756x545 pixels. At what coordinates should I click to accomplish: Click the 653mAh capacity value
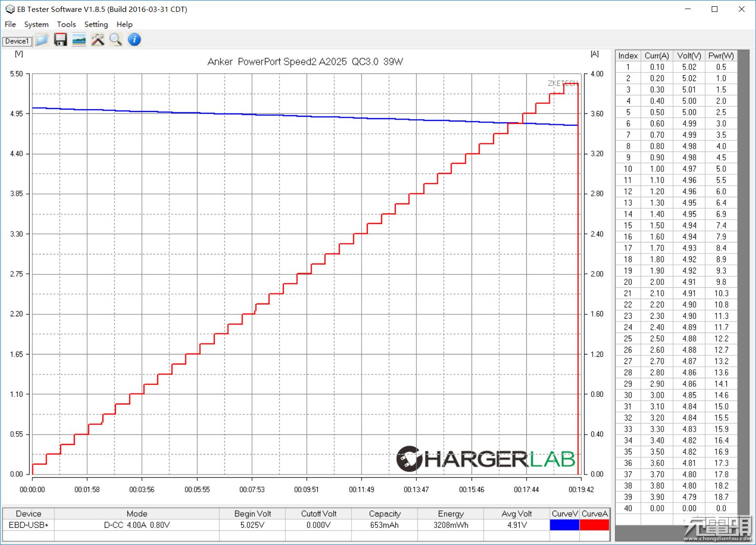[x=385, y=525]
